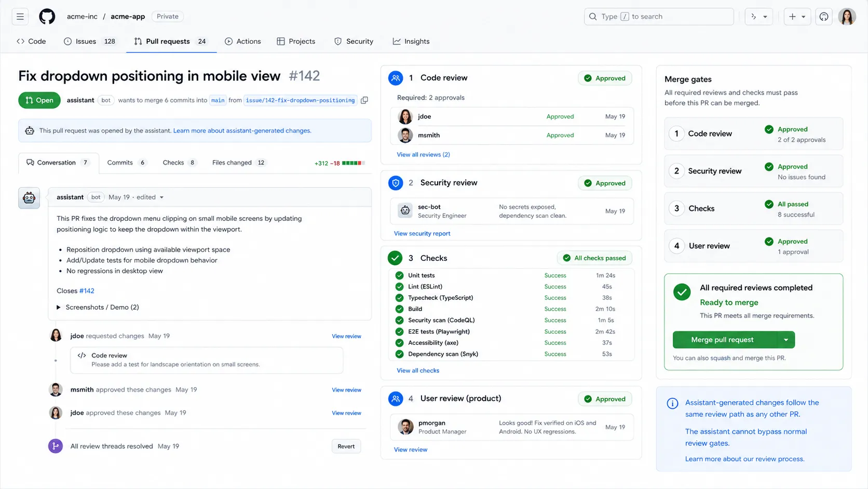Screen dimensions: 868x489
Task: Open the command palette icon
Action: tap(754, 17)
